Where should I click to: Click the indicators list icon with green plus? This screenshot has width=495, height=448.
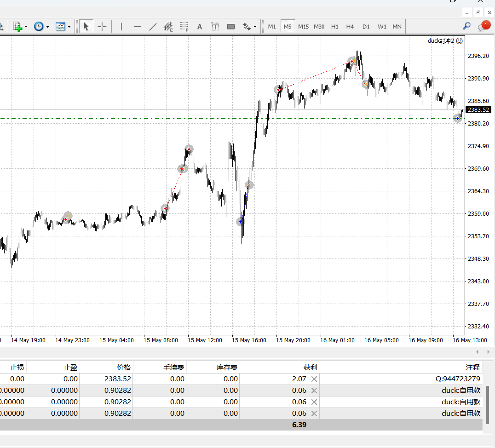click(17, 27)
